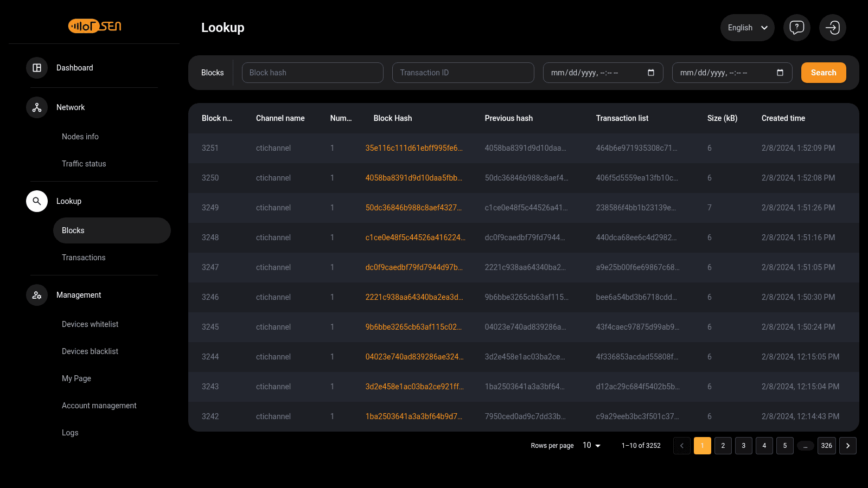
Task: Open Devices whitelist page
Action: (90, 324)
